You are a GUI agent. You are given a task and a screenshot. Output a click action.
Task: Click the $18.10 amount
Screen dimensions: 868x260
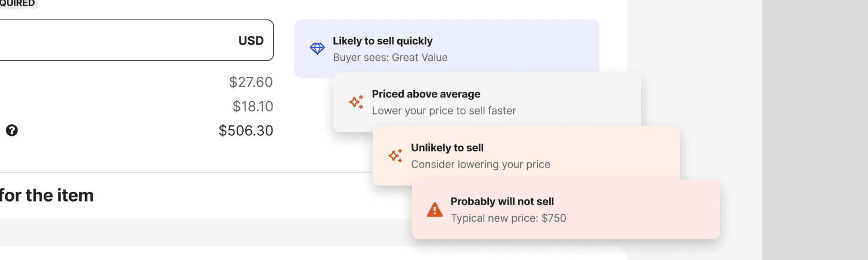click(x=252, y=106)
